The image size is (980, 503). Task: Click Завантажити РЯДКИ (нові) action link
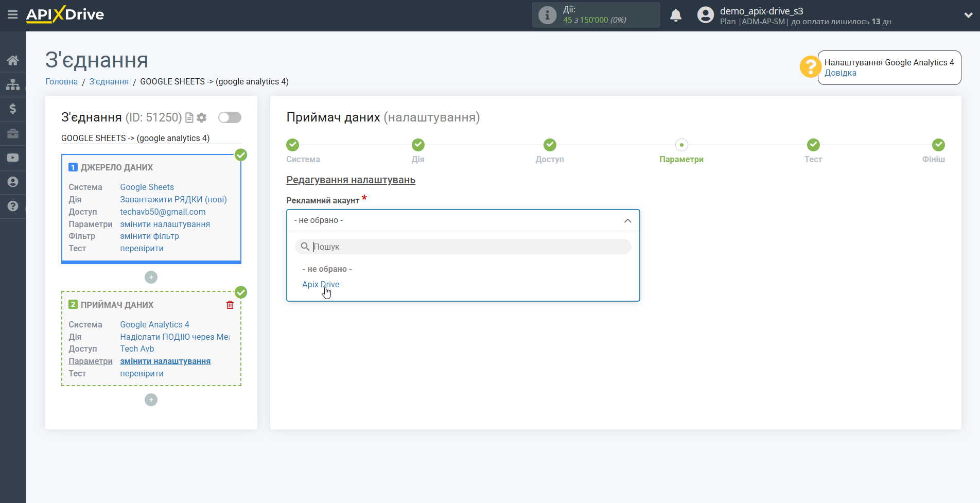coord(173,200)
